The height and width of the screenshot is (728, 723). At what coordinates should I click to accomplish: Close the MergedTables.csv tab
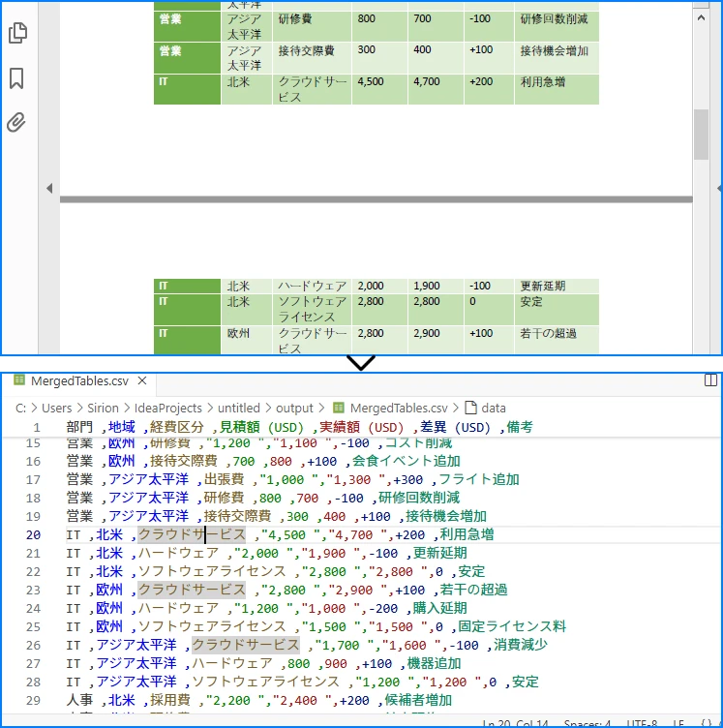[142, 381]
